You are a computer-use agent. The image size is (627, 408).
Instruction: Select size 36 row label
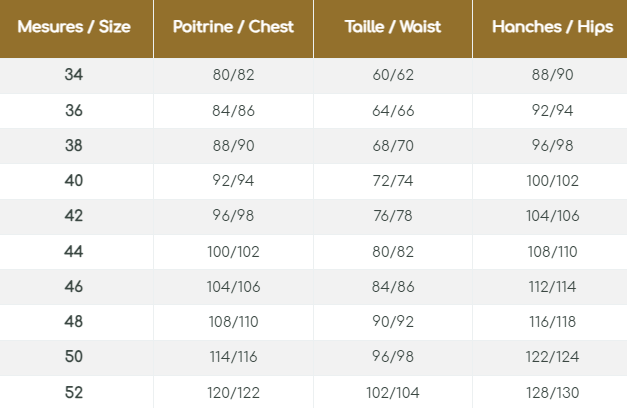pos(73,111)
